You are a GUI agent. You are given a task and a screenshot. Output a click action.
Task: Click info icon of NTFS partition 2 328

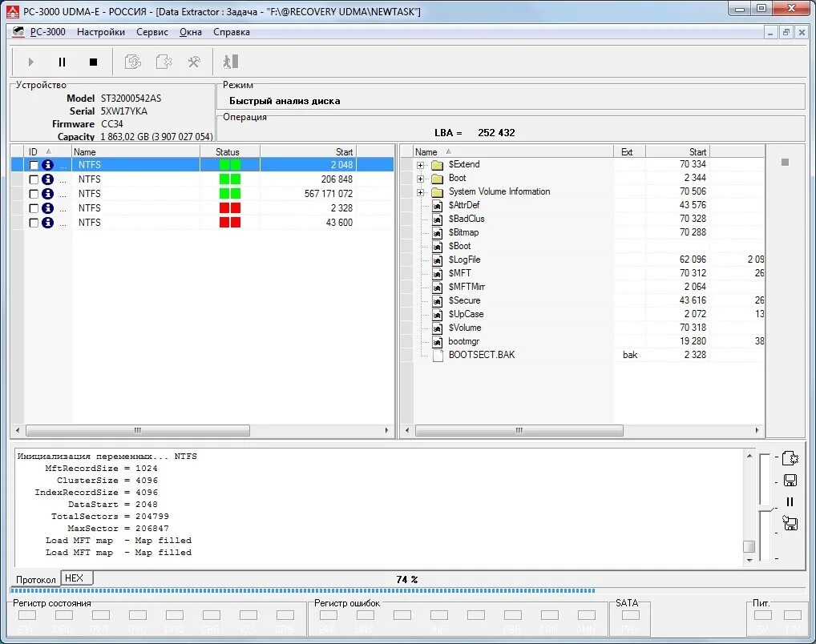(47, 208)
